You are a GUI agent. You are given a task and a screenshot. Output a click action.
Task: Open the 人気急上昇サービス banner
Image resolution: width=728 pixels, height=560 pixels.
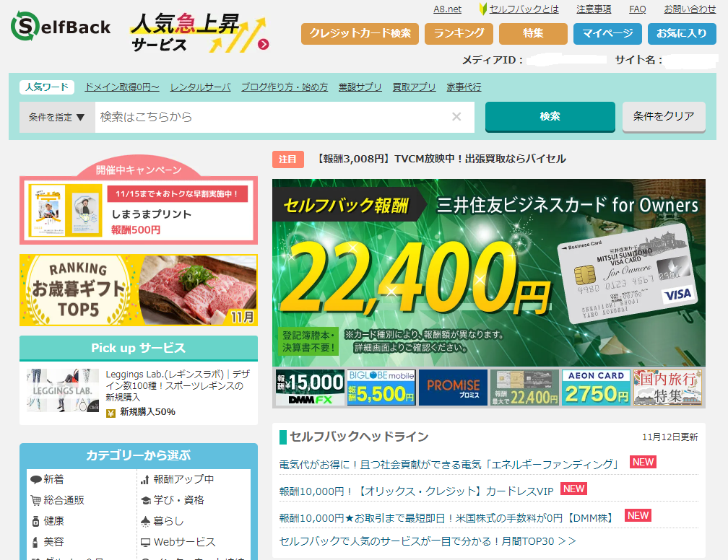click(x=199, y=32)
